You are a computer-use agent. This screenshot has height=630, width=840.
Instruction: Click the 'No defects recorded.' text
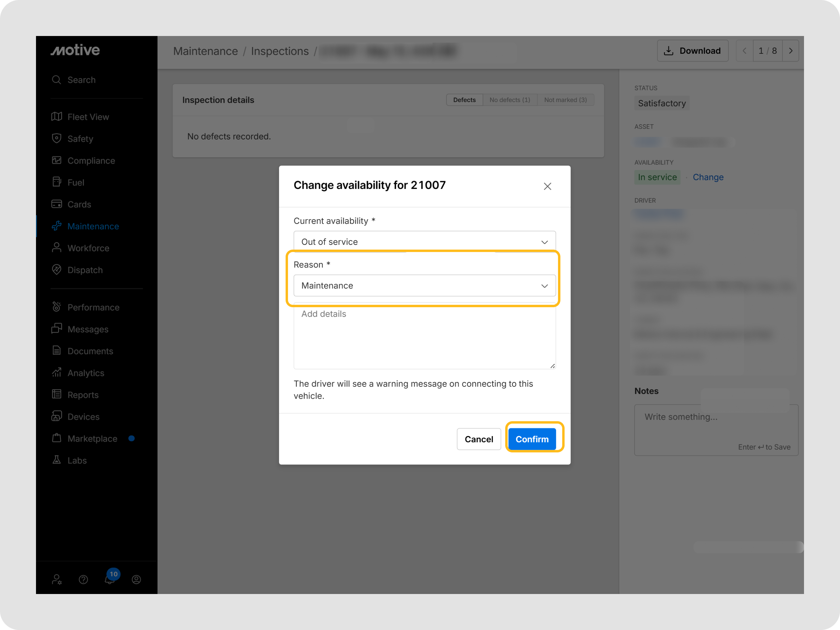click(x=229, y=136)
